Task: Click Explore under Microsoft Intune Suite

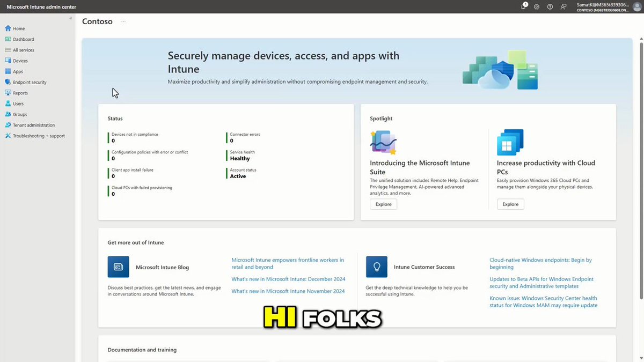Action: tap(383, 204)
